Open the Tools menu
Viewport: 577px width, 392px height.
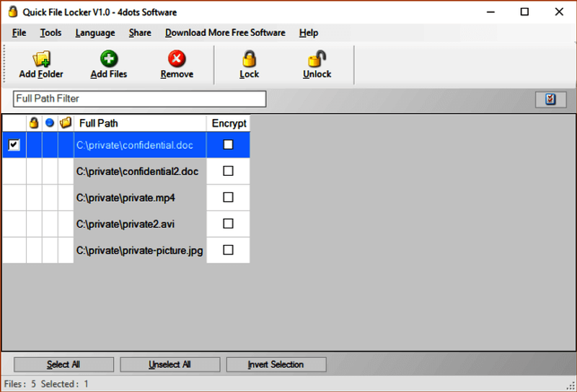tap(50, 33)
